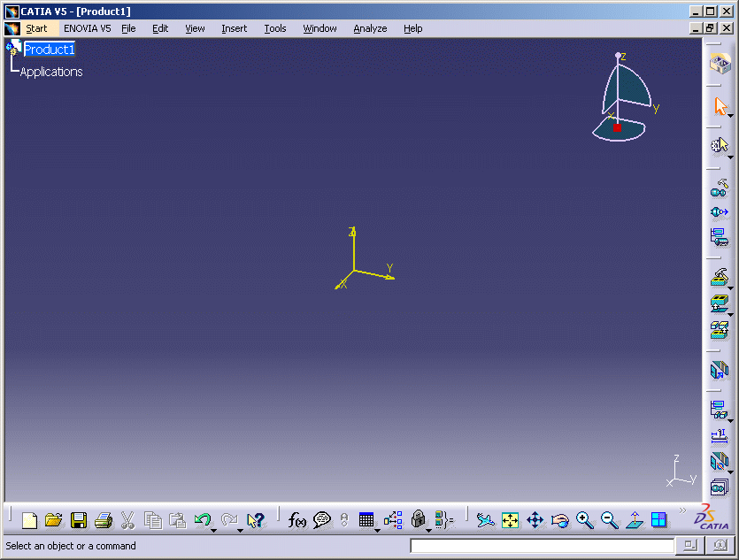This screenshot has width=739, height=560.
Task: Click the green Undo arrow
Action: pos(203,520)
